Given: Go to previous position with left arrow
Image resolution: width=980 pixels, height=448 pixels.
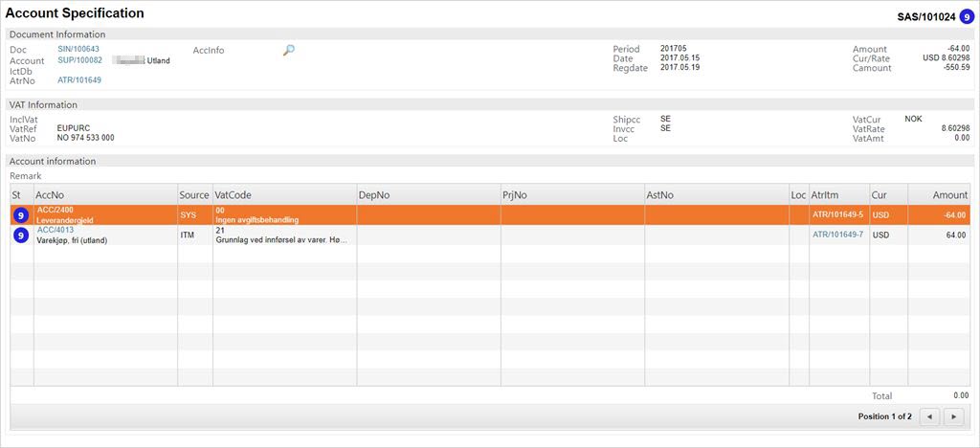Looking at the screenshot, I should (929, 416).
